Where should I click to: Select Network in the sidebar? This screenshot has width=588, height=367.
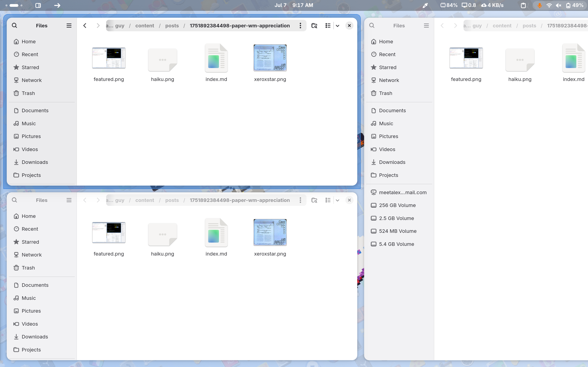[x=31, y=80]
